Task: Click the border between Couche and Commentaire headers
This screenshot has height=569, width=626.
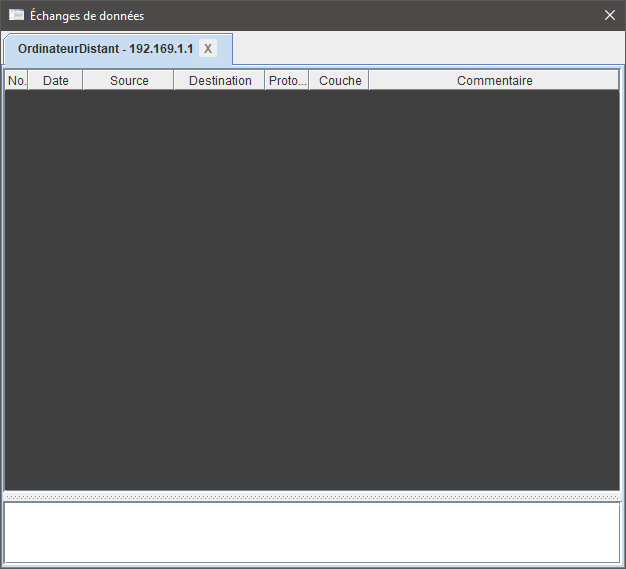Action: (x=369, y=80)
